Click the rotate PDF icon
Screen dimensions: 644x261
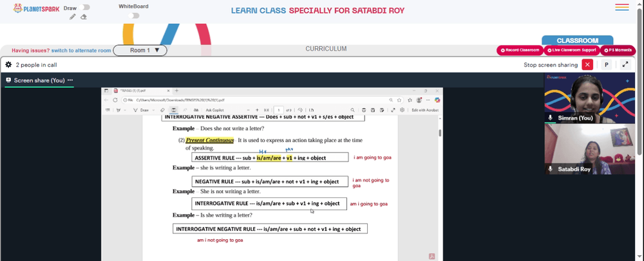point(300,110)
